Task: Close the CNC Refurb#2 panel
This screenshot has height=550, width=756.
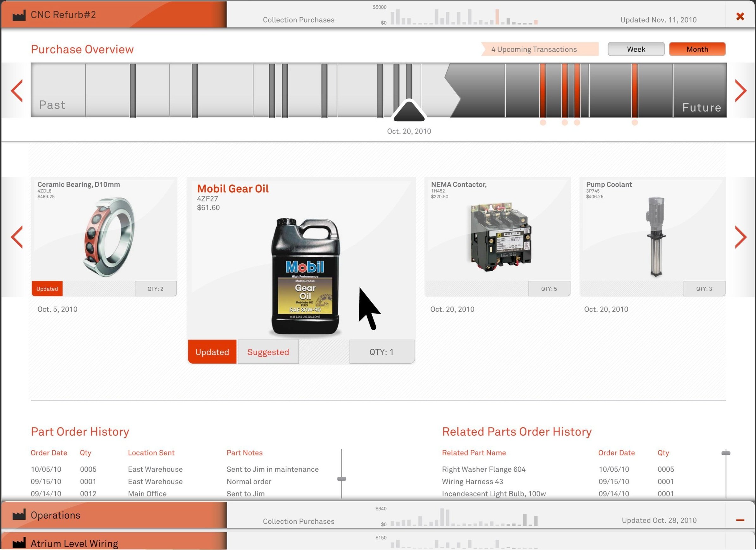Action: [740, 16]
